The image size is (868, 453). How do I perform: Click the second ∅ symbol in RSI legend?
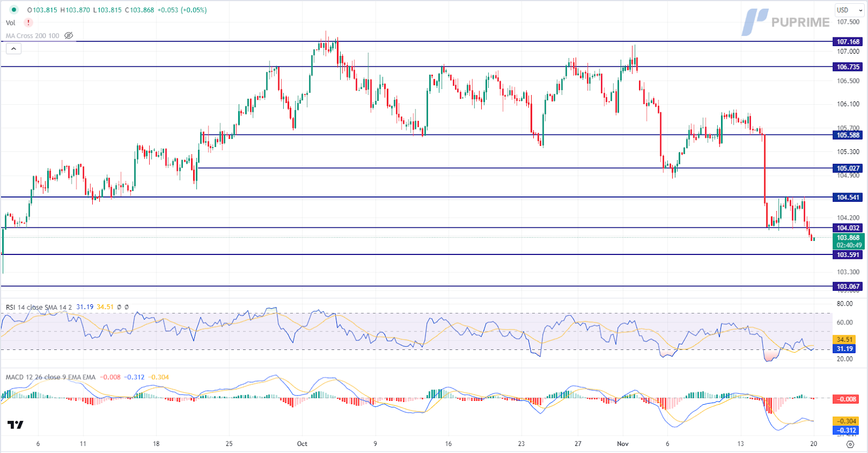[127, 307]
